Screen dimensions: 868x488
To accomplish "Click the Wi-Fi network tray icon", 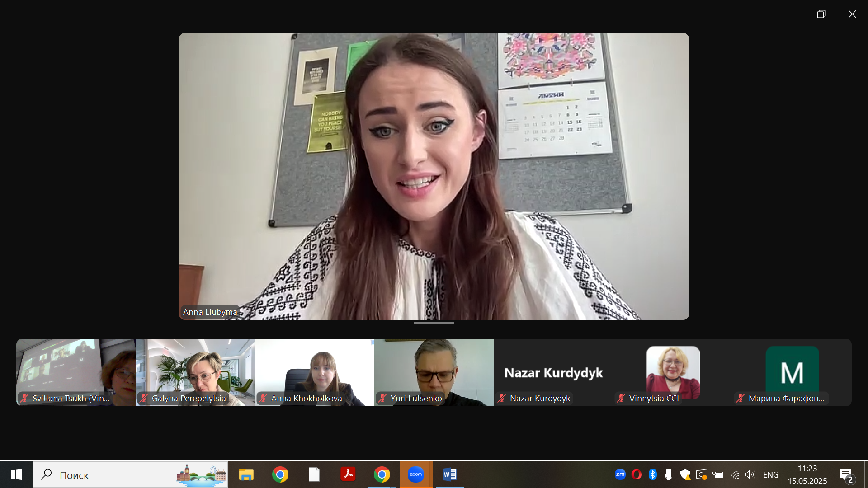I will click(x=734, y=474).
